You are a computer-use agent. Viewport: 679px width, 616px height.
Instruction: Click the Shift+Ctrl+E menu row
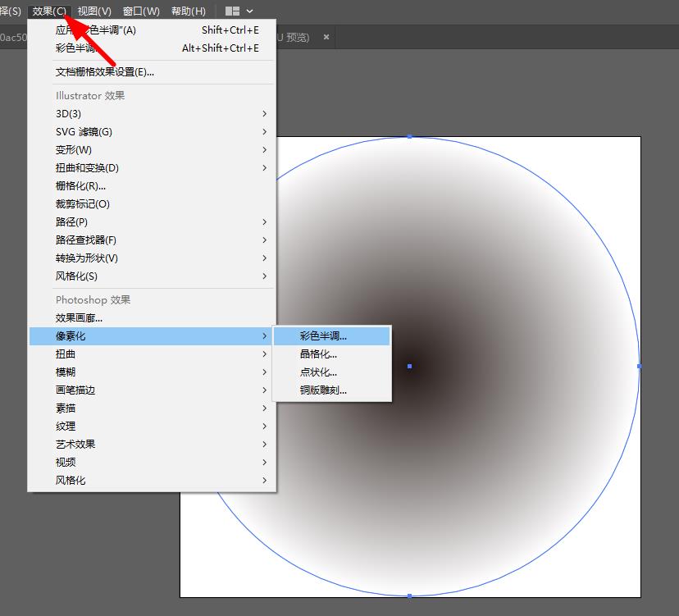152,30
